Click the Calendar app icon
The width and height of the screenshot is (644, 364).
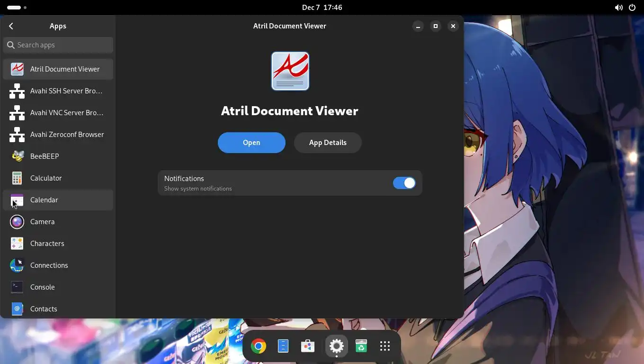pyautogui.click(x=17, y=200)
